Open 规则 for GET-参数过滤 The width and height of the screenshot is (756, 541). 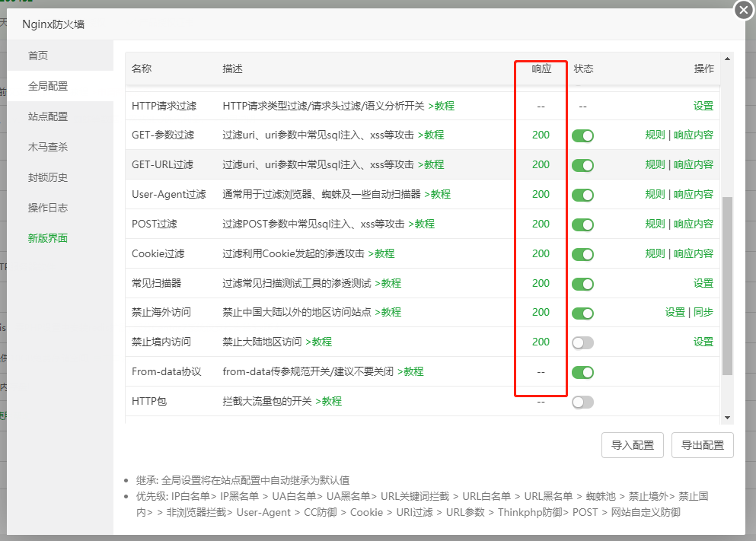pyautogui.click(x=655, y=135)
